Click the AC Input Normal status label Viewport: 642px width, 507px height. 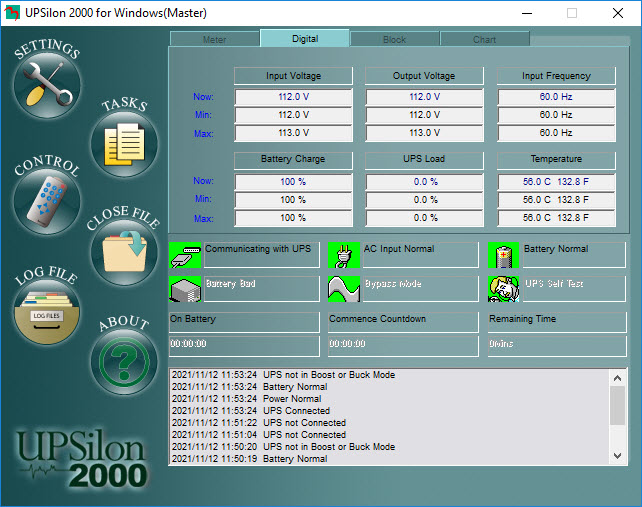[x=420, y=255]
